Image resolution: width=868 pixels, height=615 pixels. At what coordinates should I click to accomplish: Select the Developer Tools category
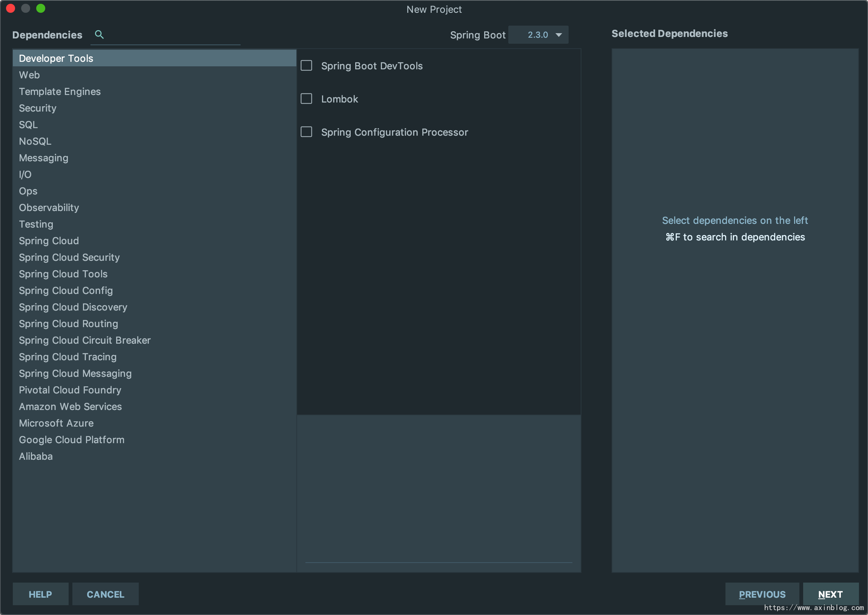point(155,58)
